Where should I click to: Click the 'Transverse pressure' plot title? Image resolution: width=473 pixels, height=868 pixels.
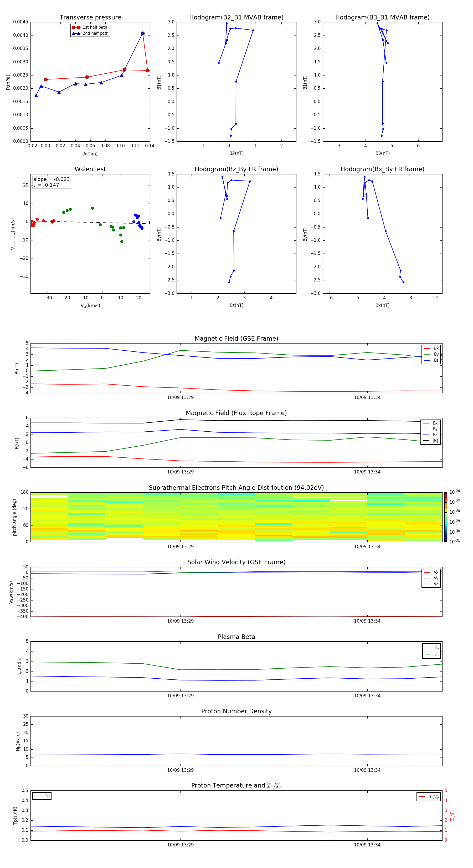click(x=90, y=18)
